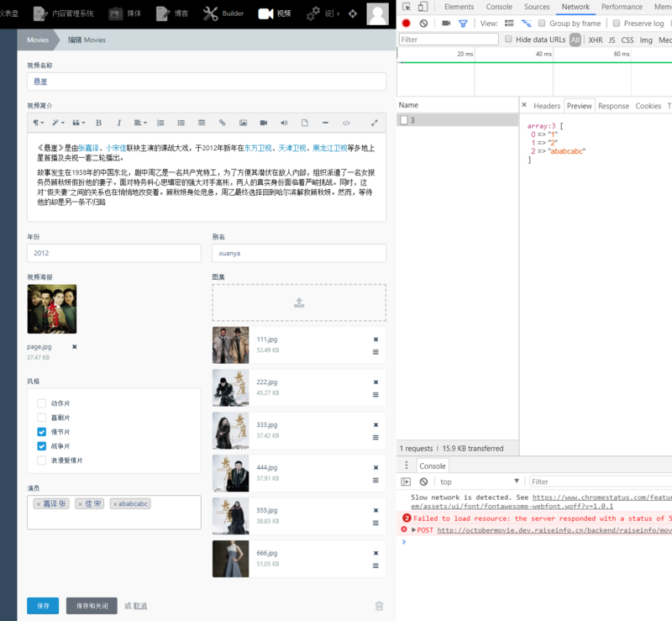
Task: Remove the 嘉译 张 actor tag
Action: point(39,504)
